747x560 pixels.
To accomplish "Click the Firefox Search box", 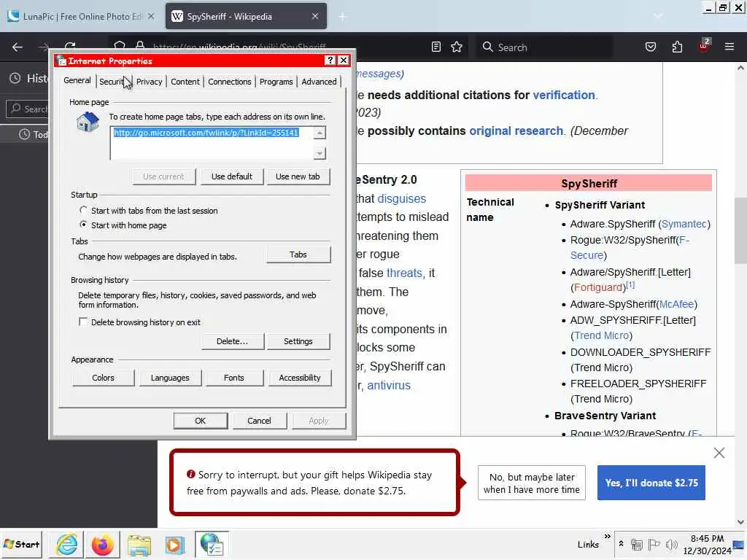I will pyautogui.click(x=543, y=47).
